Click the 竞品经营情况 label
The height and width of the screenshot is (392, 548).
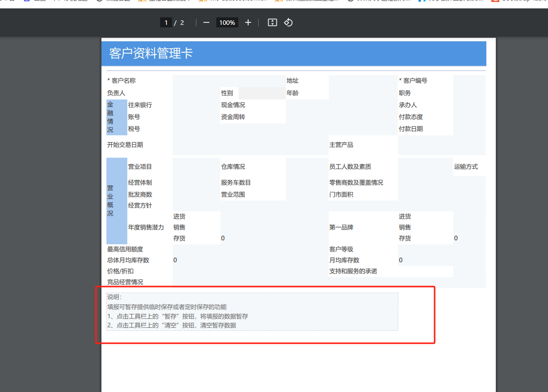click(125, 282)
